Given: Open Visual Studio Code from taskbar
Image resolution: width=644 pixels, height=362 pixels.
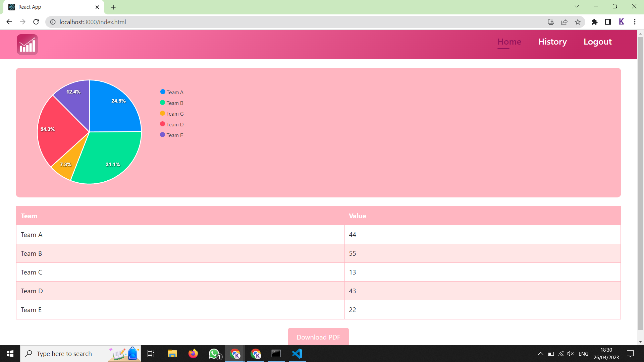Looking at the screenshot, I should [297, 354].
